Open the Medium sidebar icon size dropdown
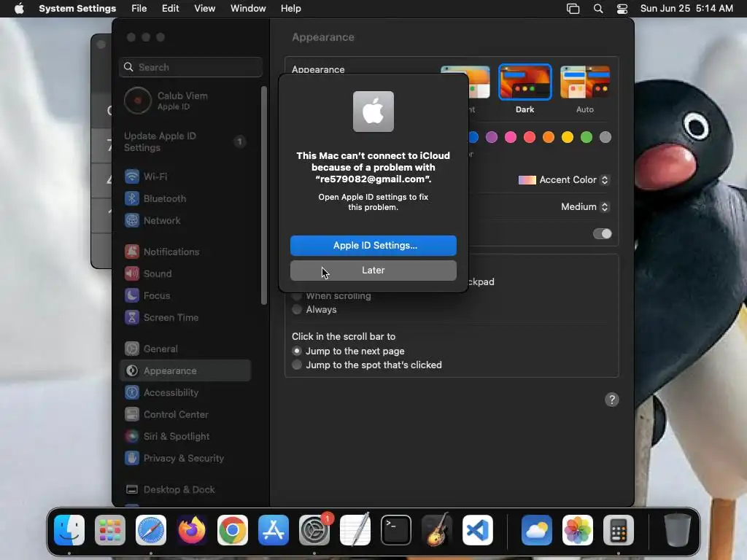 point(585,206)
